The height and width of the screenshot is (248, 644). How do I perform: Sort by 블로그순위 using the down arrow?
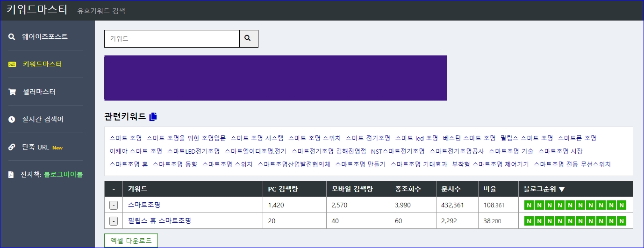[562, 189]
